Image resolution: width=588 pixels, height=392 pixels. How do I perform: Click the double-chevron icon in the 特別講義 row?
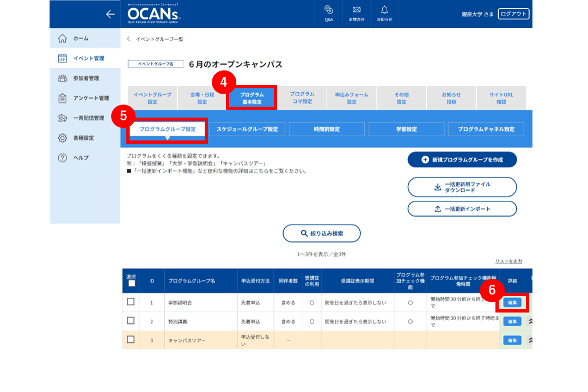530,321
